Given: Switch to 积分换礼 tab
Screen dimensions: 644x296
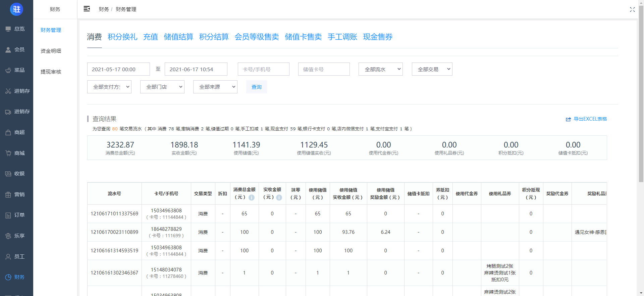Looking at the screenshot, I should coord(122,37).
